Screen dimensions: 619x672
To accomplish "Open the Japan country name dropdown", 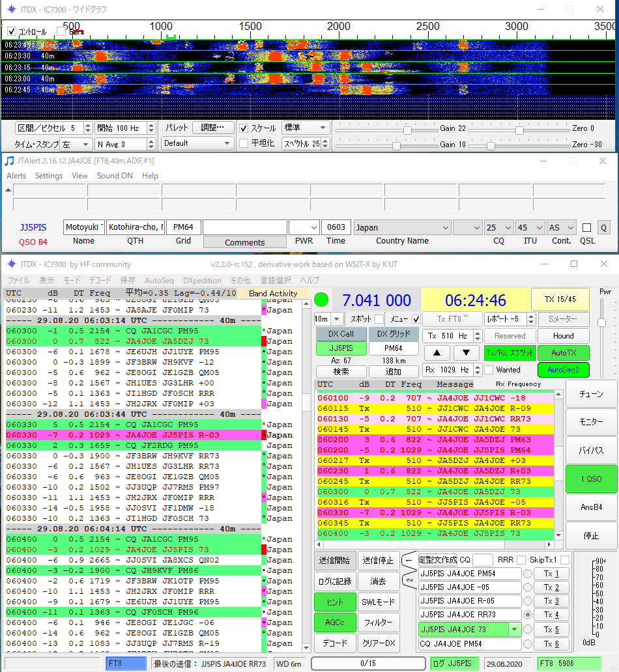I will point(403,227).
